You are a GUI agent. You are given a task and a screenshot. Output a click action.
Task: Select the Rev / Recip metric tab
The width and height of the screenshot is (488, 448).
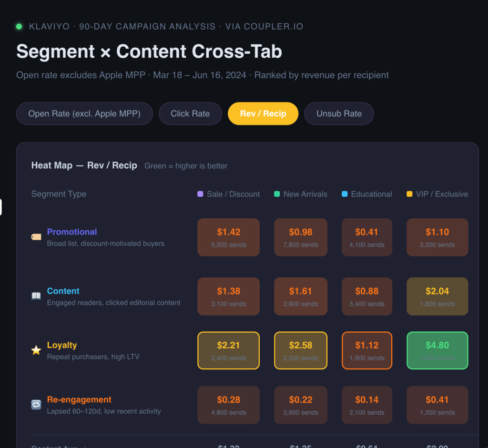[263, 113]
